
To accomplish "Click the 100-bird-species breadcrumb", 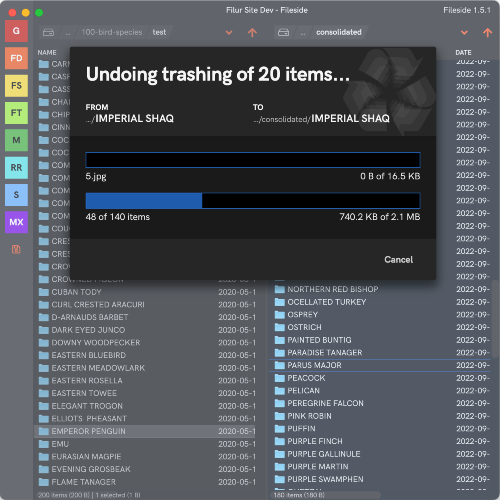I will point(112,32).
